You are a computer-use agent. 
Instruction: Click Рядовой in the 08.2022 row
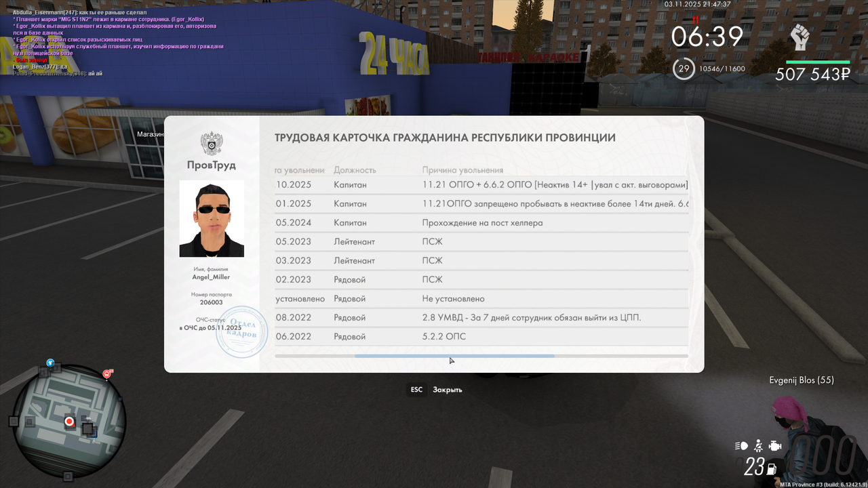349,318
